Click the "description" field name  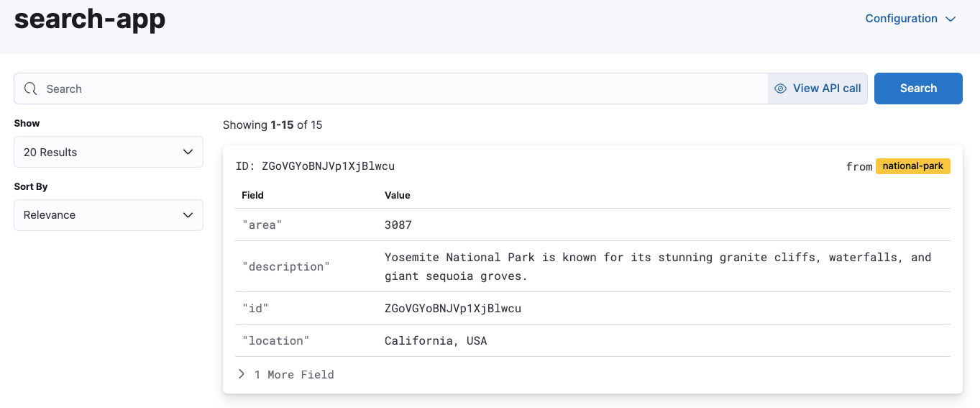pyautogui.click(x=286, y=267)
